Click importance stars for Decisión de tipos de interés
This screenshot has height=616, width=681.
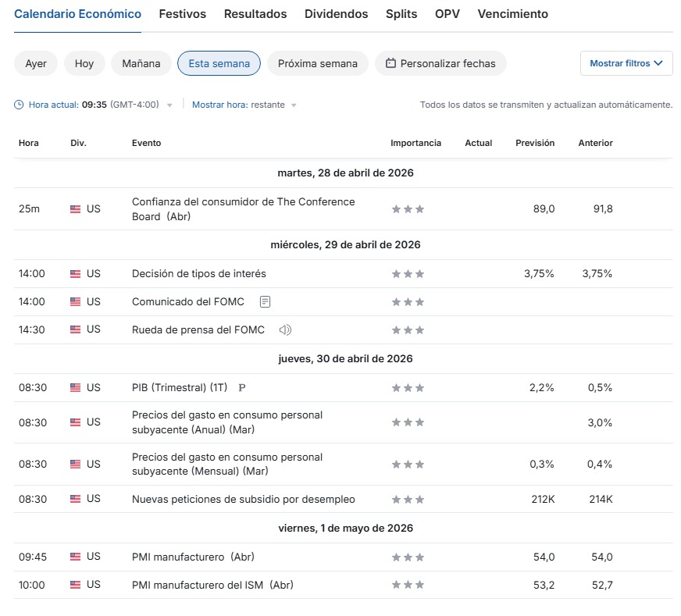pyautogui.click(x=408, y=274)
